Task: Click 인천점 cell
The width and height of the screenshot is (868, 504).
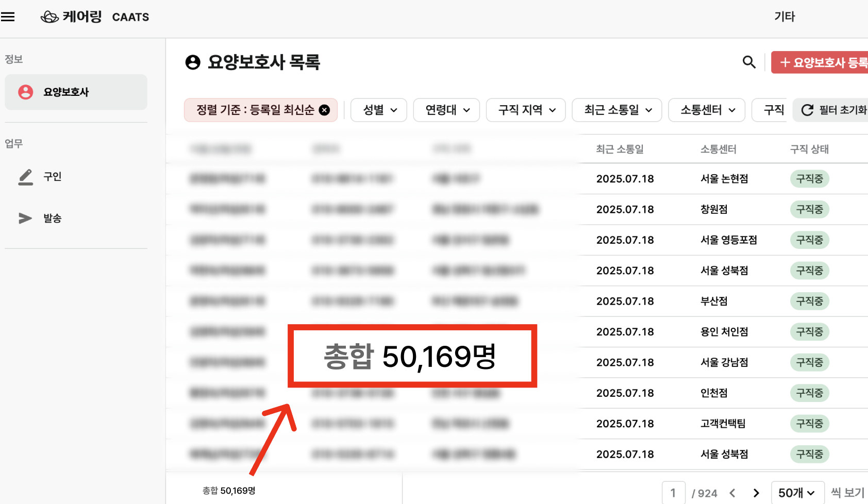Action: pyautogui.click(x=714, y=393)
